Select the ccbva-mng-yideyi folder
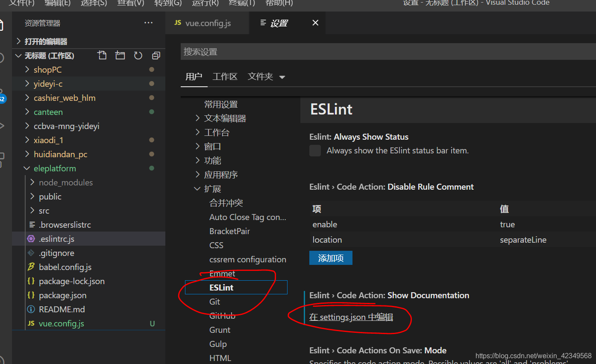This screenshot has height=364, width=596. (x=66, y=126)
